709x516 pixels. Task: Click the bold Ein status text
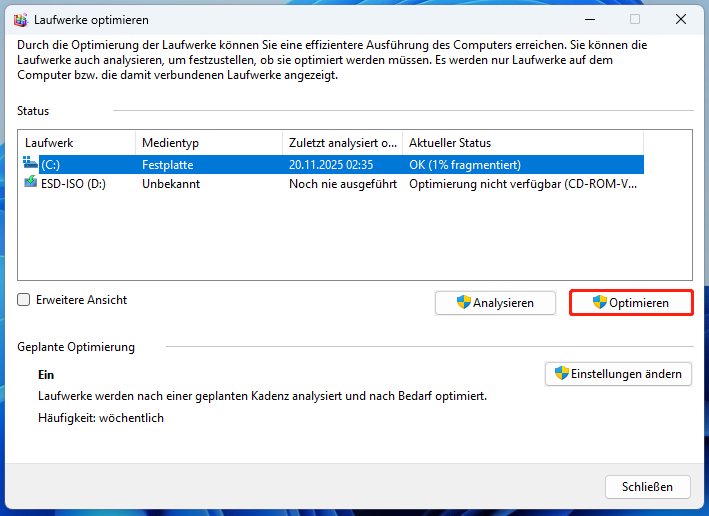pos(46,375)
